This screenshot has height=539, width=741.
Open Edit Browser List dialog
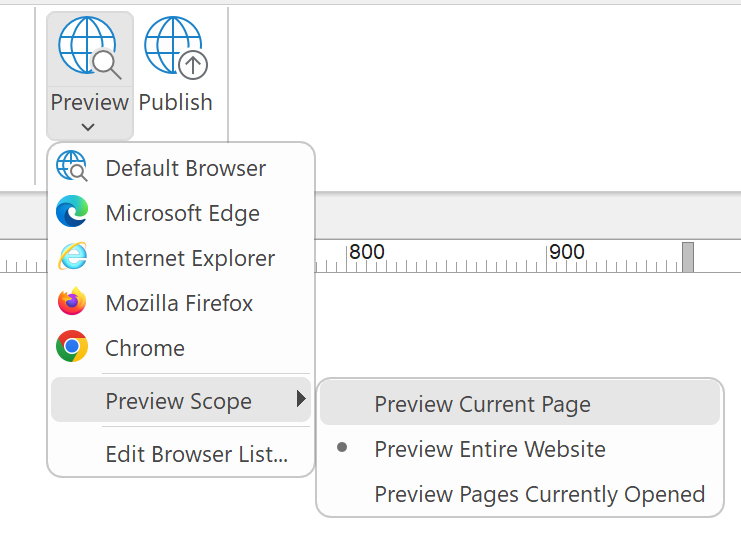[181, 454]
